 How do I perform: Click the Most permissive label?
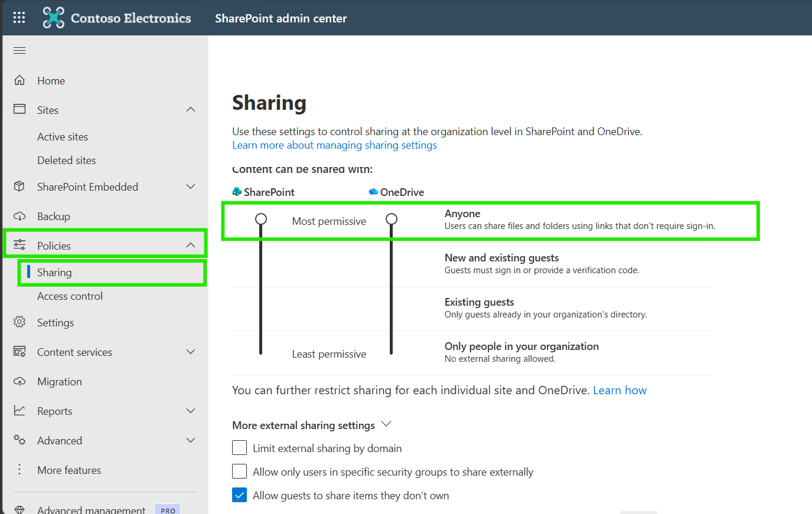(329, 221)
